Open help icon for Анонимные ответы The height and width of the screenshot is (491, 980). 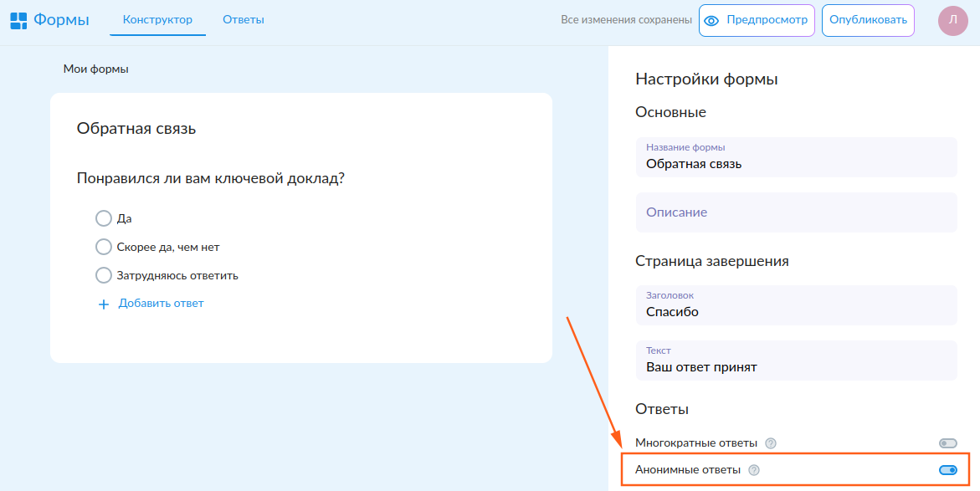coord(754,470)
